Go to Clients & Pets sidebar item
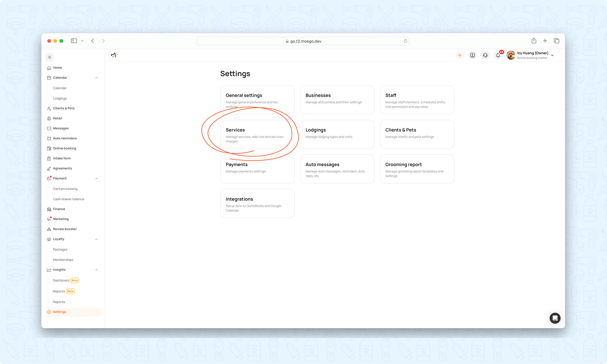The height and width of the screenshot is (364, 607). tap(64, 108)
